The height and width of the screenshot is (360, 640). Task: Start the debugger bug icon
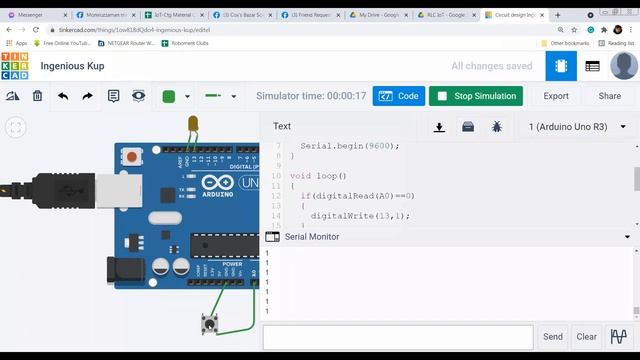pos(497,127)
